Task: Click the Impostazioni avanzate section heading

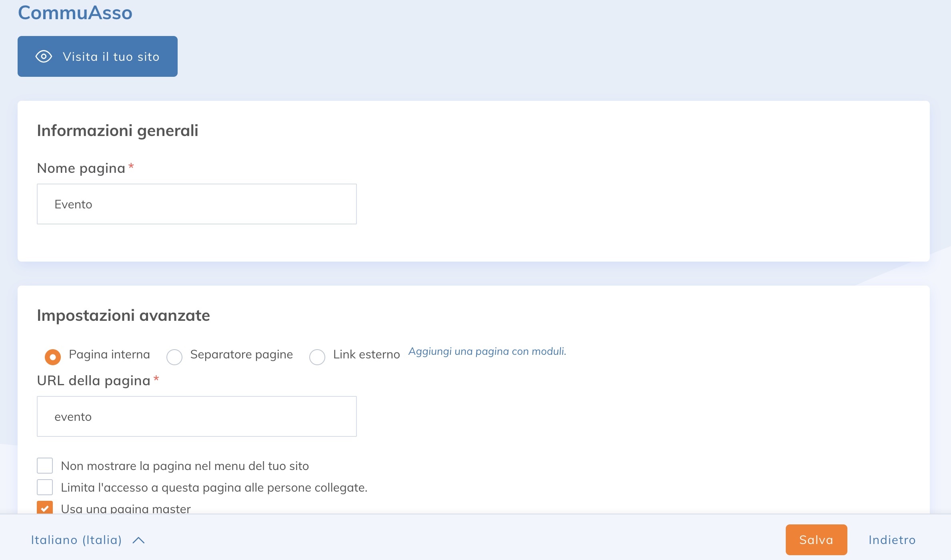Action: [123, 315]
